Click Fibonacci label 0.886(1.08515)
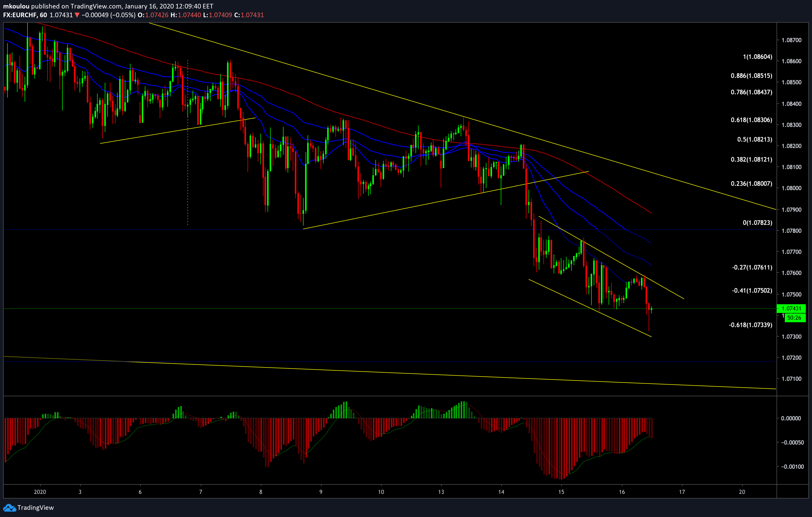812x517 pixels. (x=751, y=76)
